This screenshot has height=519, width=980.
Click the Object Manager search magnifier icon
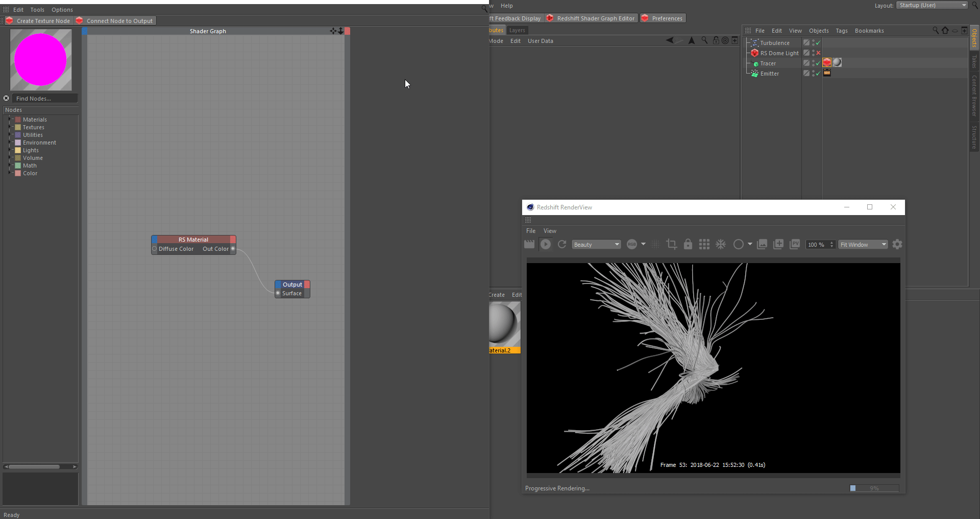pyautogui.click(x=935, y=30)
